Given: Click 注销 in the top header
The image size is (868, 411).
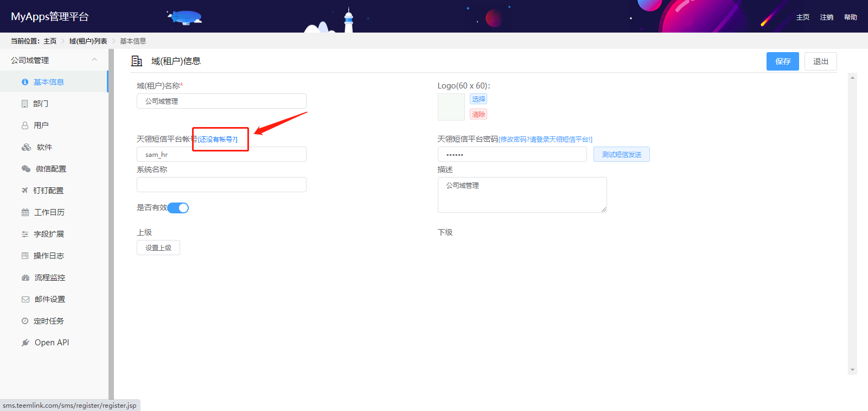Looking at the screenshot, I should pyautogui.click(x=827, y=17).
